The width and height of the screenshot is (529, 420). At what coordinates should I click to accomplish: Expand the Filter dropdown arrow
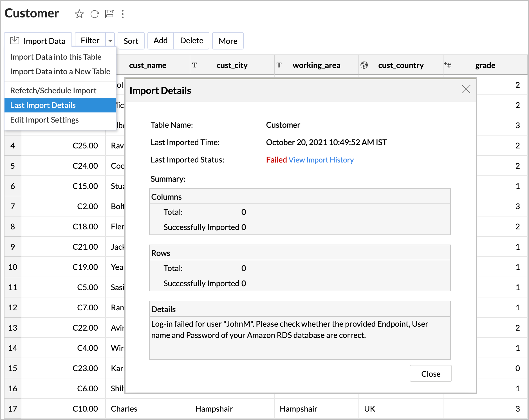point(110,40)
